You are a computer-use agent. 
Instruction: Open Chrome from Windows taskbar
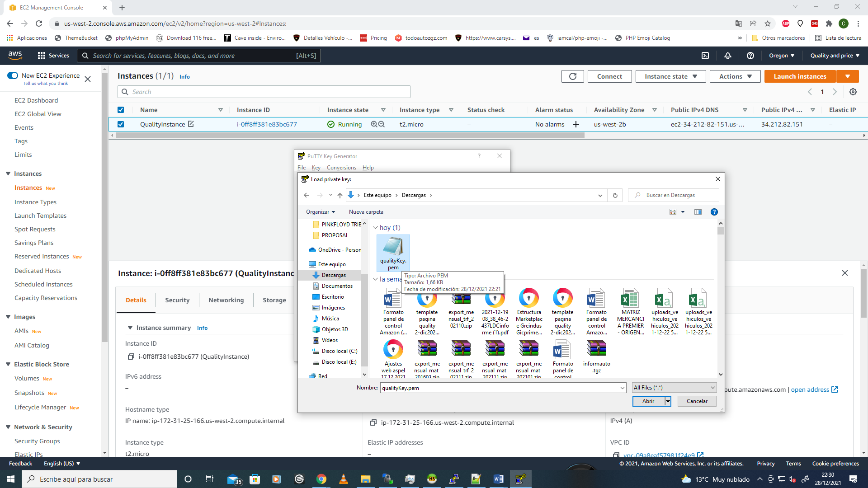[x=321, y=479]
